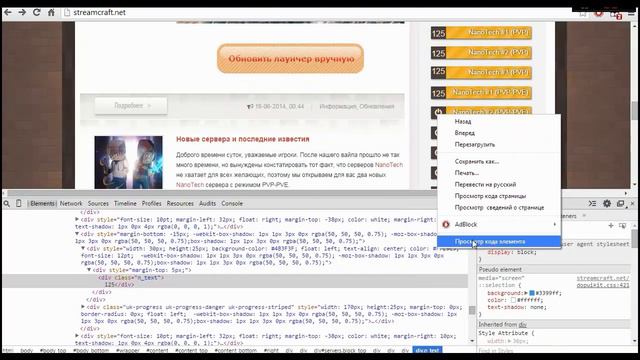Viewport: 640px width, 360px height.
Task: Expand the bottom font-size: 10pt div node
Action: click(x=77, y=336)
